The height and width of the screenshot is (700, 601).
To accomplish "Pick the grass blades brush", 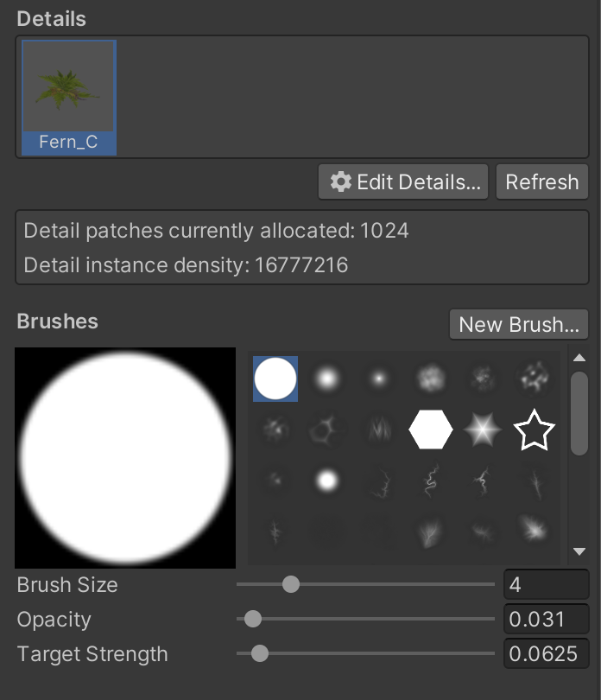I will (x=377, y=430).
